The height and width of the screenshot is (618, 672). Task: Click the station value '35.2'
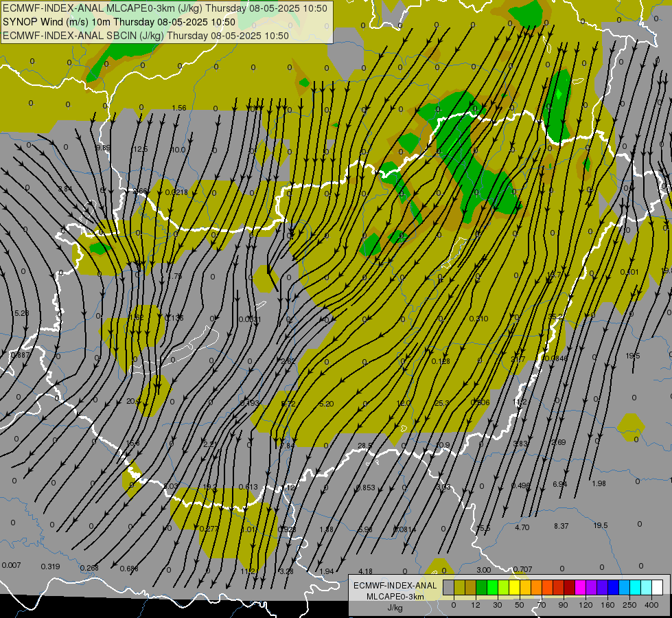tap(556, 317)
